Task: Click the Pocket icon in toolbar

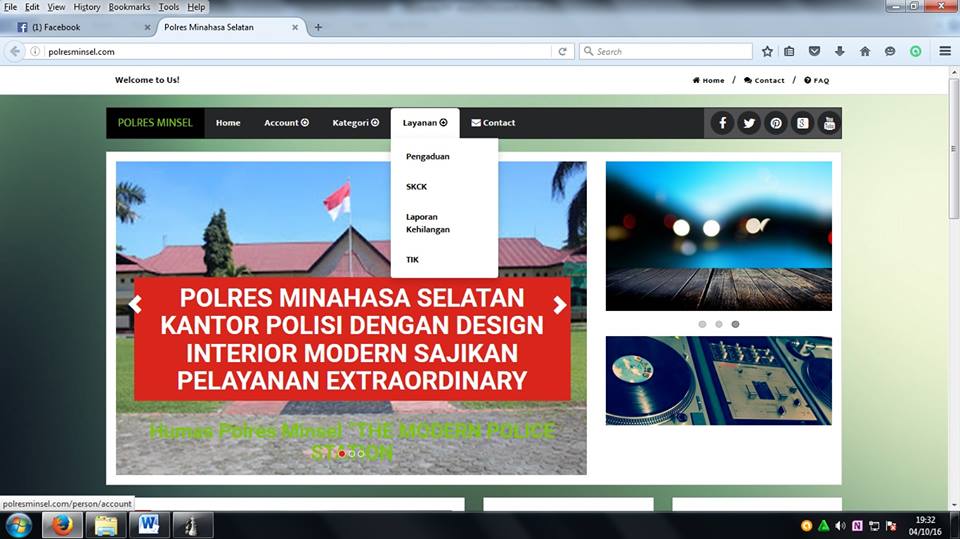Action: click(814, 51)
